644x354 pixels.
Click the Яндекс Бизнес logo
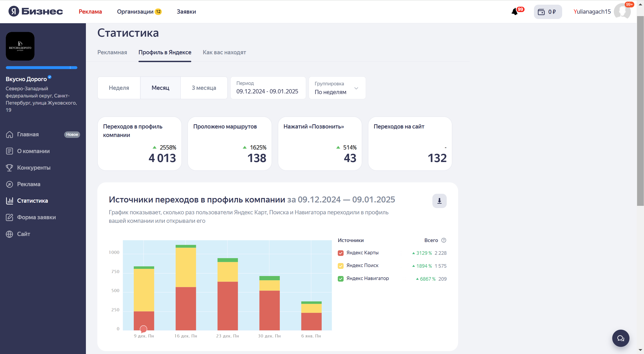point(36,11)
